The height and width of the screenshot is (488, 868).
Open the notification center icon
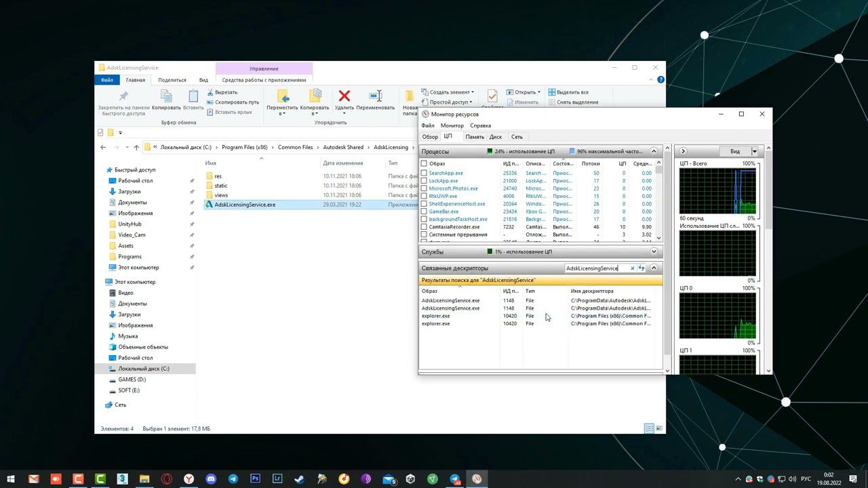point(854,479)
